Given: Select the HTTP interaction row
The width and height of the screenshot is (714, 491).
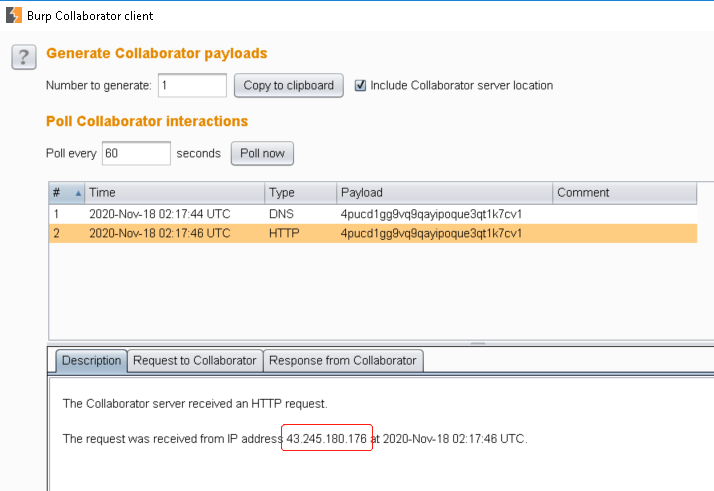Looking at the screenshot, I should tap(372, 233).
